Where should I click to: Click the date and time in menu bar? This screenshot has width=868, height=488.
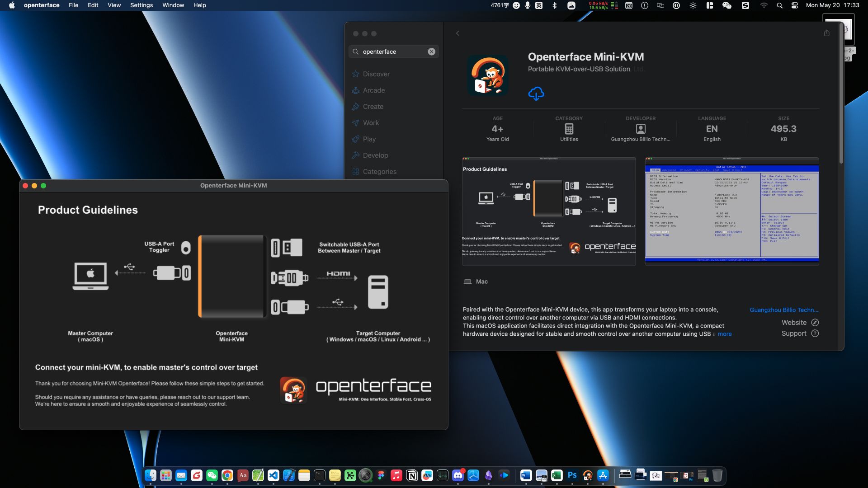click(x=832, y=5)
